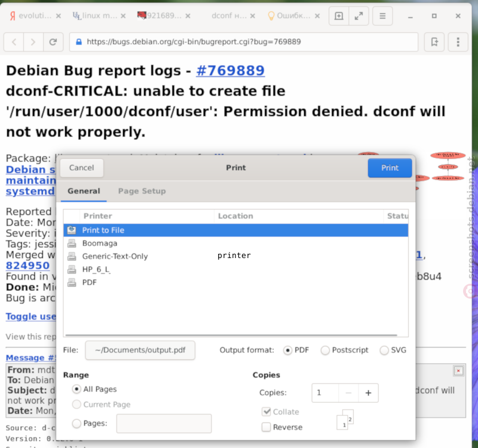Close the evoluti... tab
This screenshot has height=448, width=478.
pos(59,16)
